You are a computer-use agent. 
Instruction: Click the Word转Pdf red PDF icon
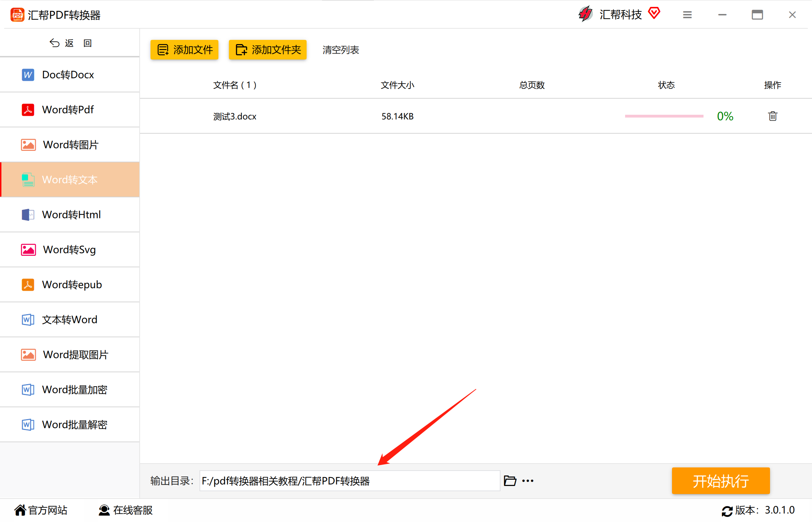pyautogui.click(x=28, y=110)
